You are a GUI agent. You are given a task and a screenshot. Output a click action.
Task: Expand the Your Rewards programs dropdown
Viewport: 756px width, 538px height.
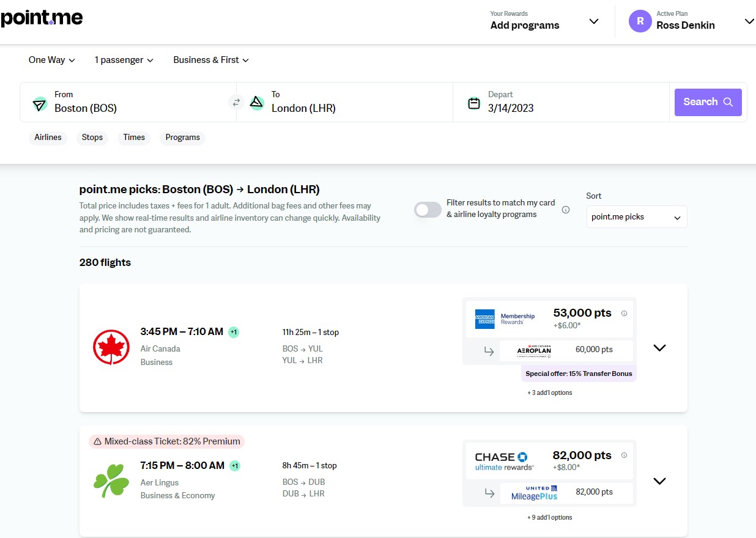tap(593, 21)
